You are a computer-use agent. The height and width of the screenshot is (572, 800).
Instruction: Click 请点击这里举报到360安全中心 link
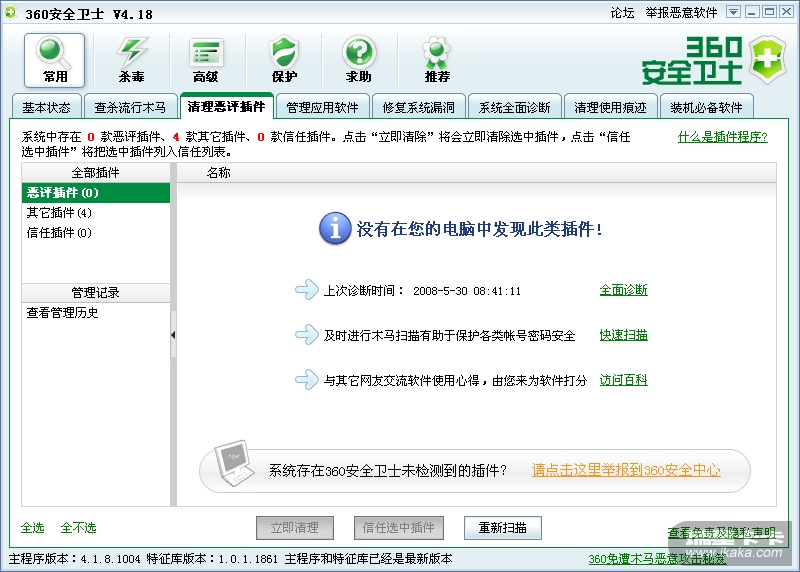[x=626, y=470]
